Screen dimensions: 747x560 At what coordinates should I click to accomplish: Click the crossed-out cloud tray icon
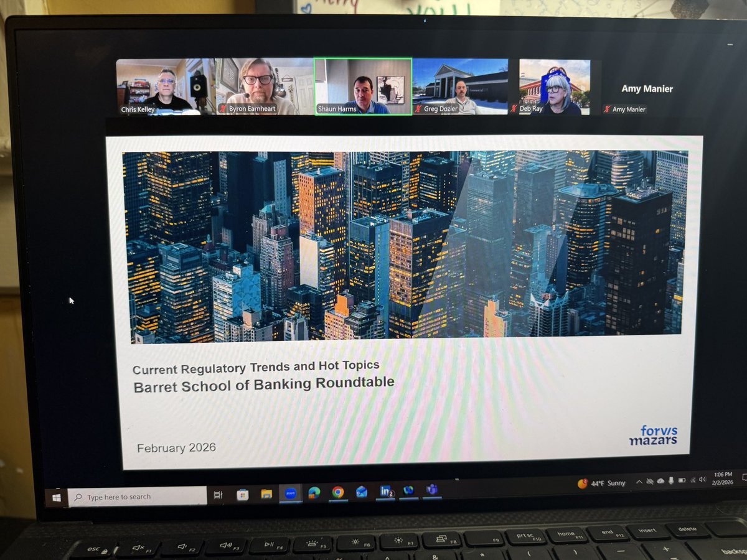pyautogui.click(x=650, y=482)
